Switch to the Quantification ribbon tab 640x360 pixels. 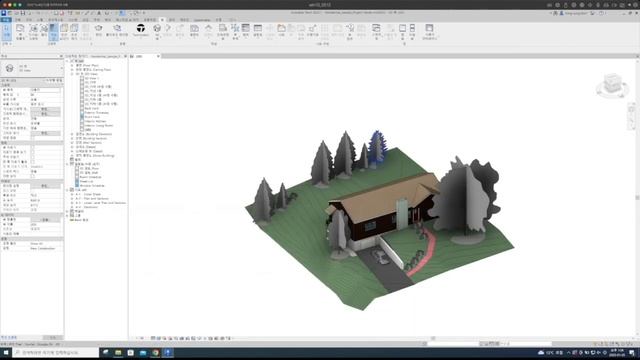coord(202,20)
